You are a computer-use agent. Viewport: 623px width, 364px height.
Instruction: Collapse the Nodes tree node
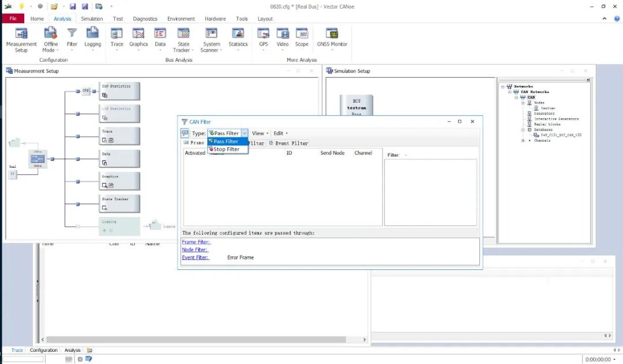[523, 103]
